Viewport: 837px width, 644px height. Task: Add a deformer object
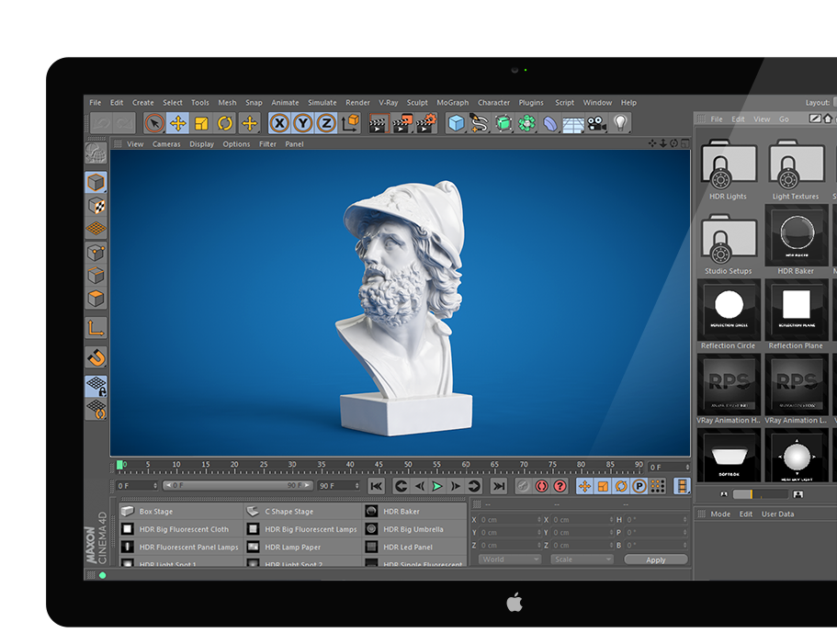click(x=549, y=123)
